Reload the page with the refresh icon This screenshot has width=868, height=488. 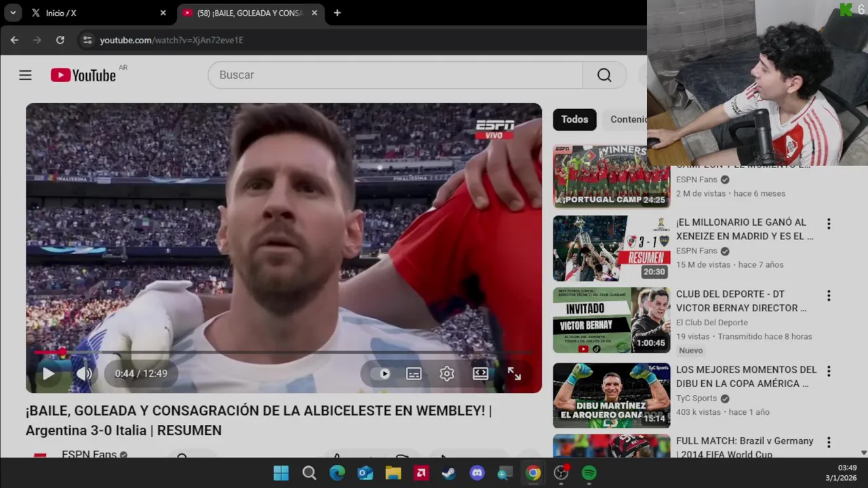click(60, 40)
